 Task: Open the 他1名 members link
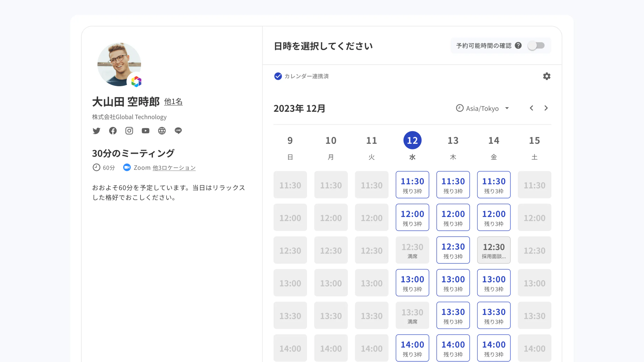pos(173,102)
